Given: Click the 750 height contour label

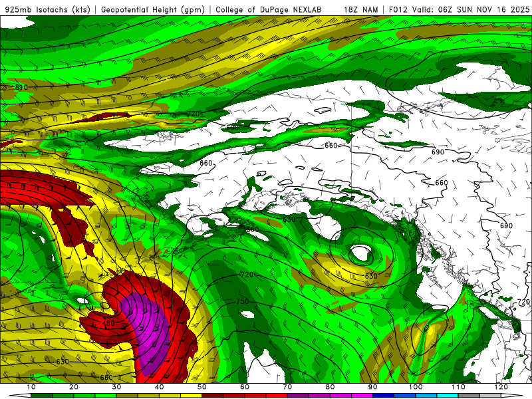Looking at the screenshot, I should pos(242,301).
